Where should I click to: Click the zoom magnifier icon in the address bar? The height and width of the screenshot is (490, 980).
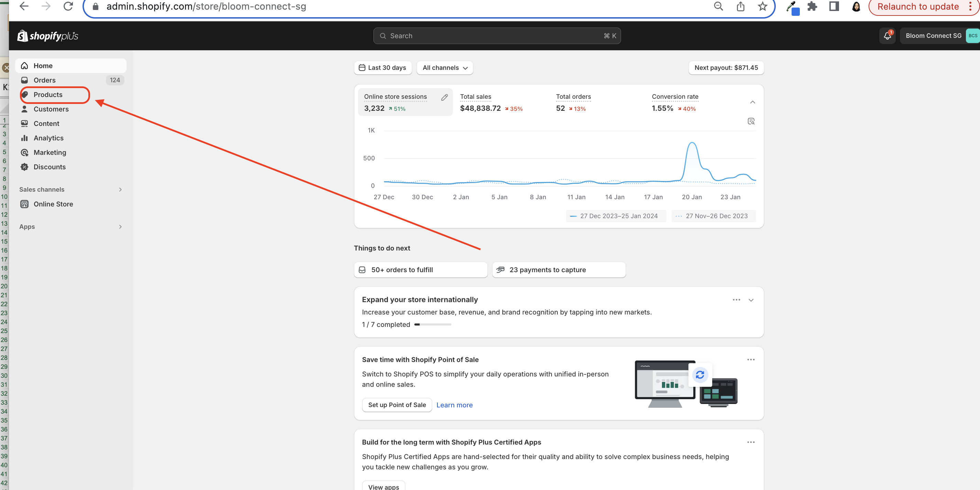(718, 6)
